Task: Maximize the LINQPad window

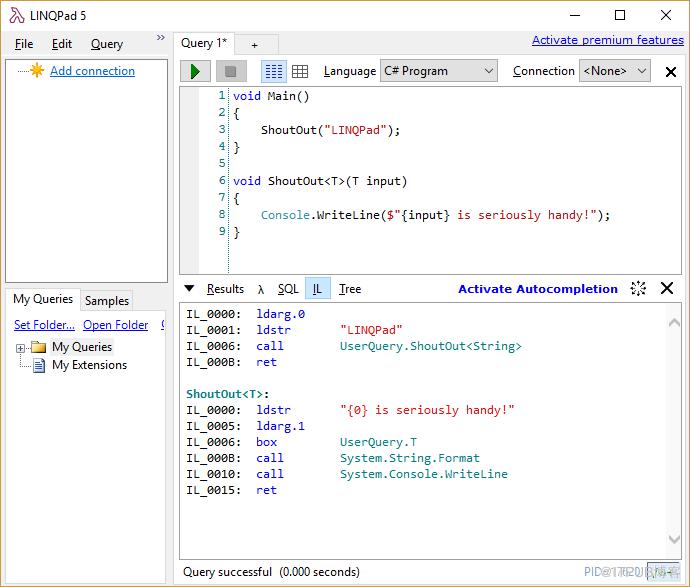Action: [620, 15]
